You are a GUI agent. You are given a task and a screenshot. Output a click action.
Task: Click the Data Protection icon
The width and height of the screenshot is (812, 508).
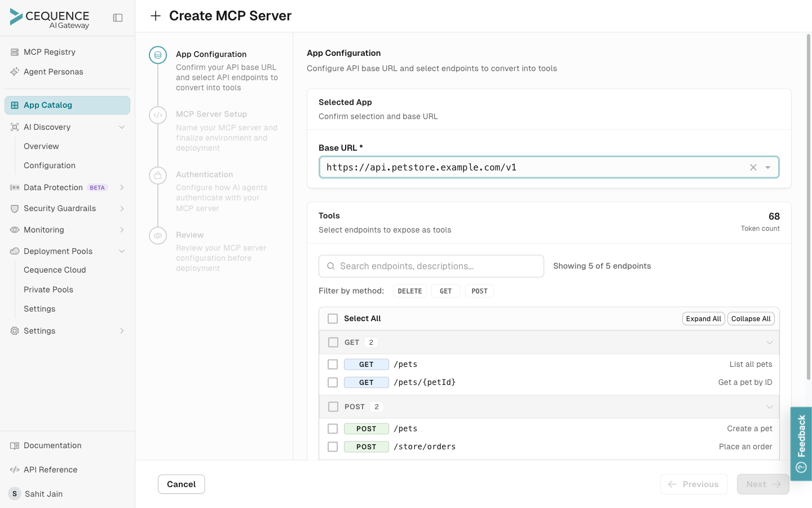click(15, 187)
